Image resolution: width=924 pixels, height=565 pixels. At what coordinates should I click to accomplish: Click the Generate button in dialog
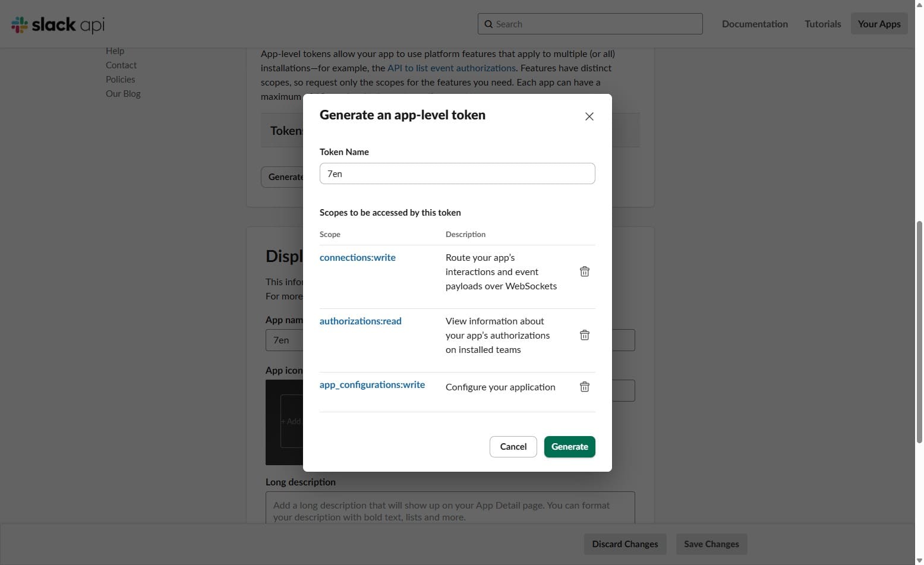pyautogui.click(x=569, y=447)
